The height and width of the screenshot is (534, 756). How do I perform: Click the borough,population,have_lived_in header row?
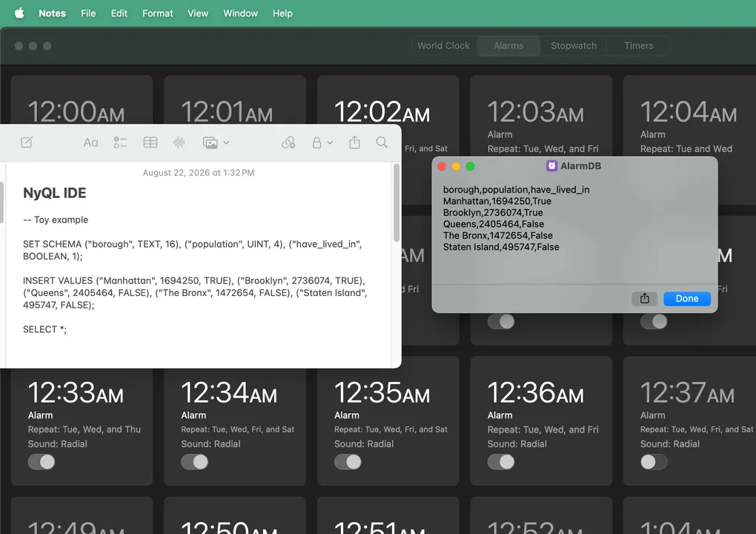[x=516, y=190]
